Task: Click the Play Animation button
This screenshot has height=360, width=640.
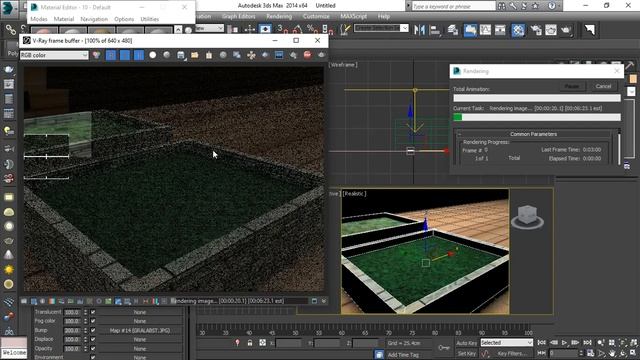Action: point(564,342)
